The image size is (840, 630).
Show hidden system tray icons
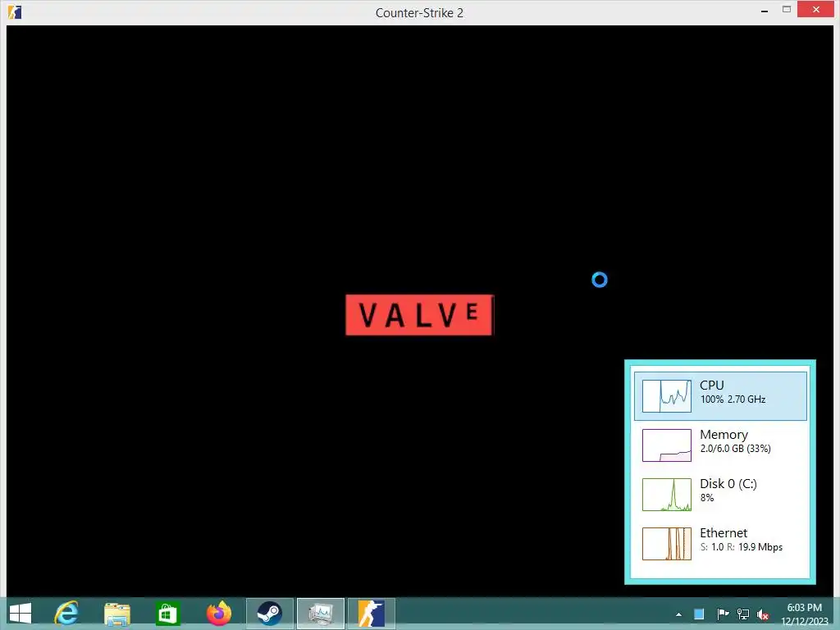coord(678,614)
